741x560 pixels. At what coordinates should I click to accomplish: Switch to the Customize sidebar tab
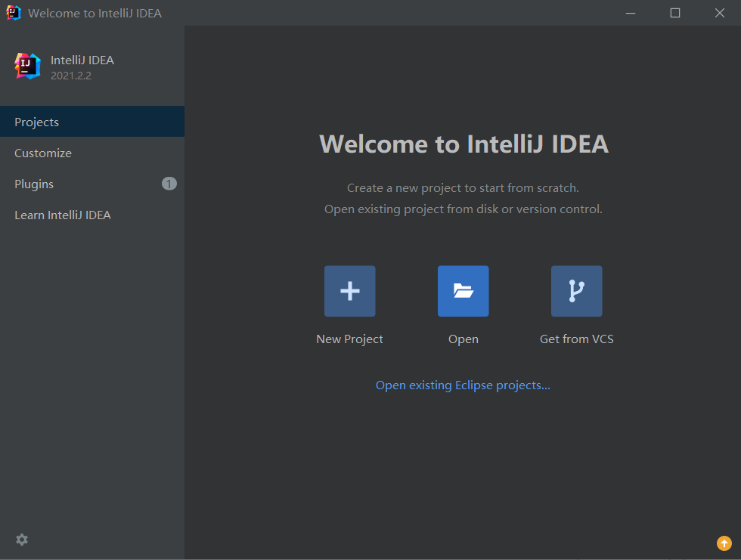click(x=42, y=153)
